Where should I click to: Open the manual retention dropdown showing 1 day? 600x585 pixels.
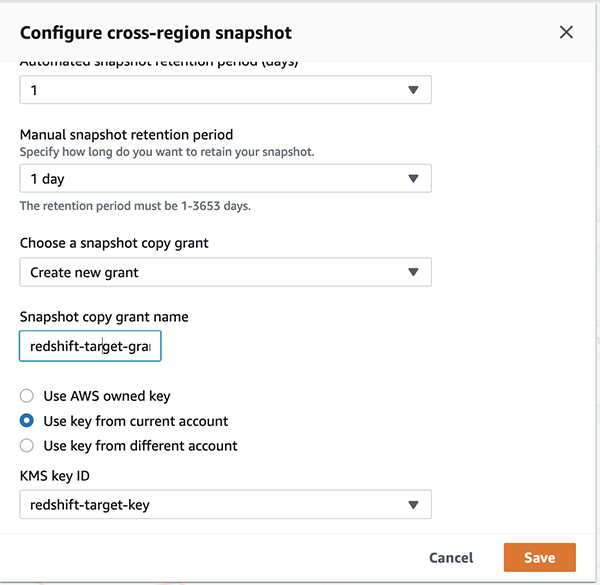pyautogui.click(x=225, y=179)
